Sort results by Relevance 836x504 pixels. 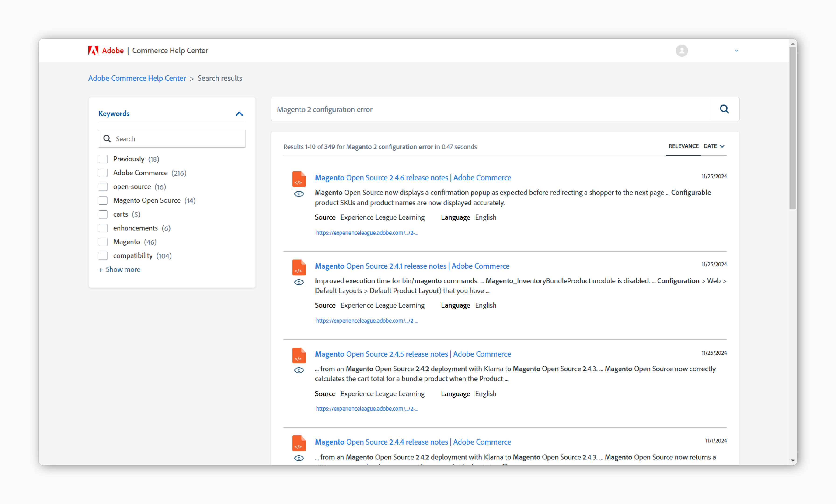pyautogui.click(x=683, y=146)
